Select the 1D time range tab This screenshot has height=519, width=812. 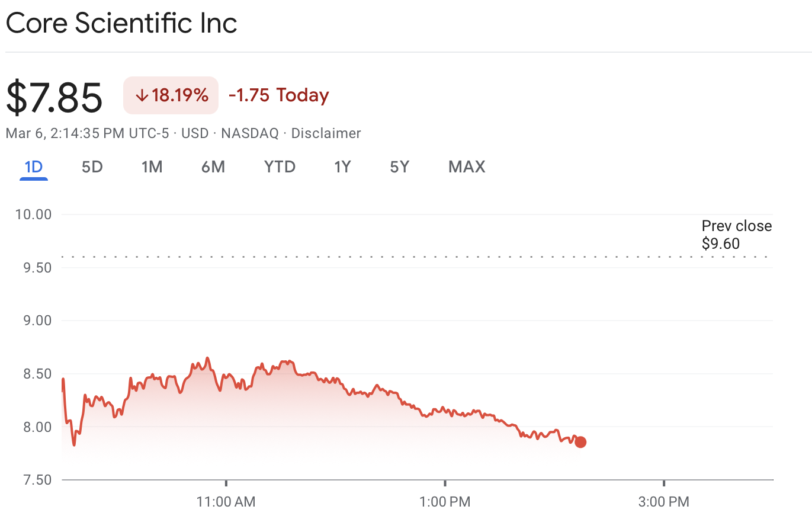click(34, 167)
